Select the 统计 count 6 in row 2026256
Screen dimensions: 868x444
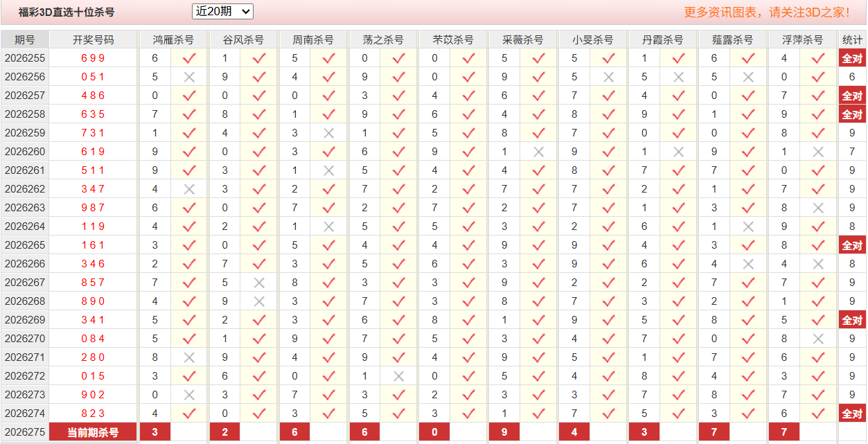tap(852, 77)
